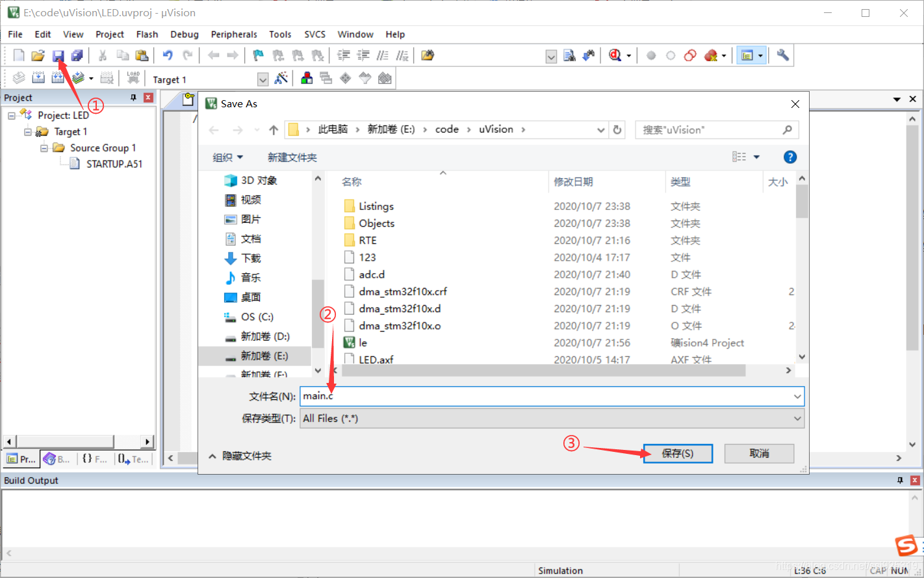The width and height of the screenshot is (924, 578).
Task: Open the Debug menu
Action: coord(185,34)
